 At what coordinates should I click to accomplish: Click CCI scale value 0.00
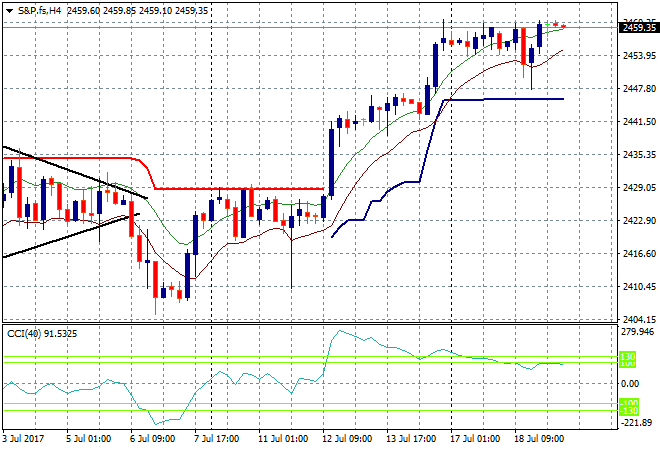(x=630, y=383)
